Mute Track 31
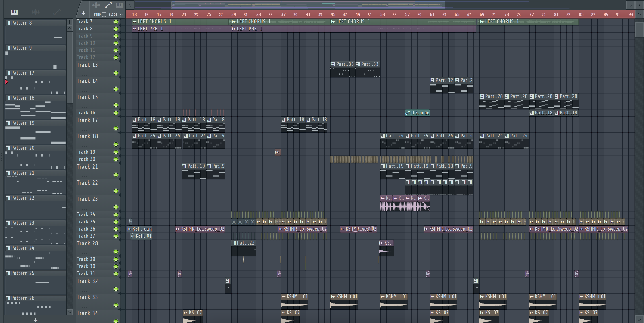The image size is (644, 323). 116,274
